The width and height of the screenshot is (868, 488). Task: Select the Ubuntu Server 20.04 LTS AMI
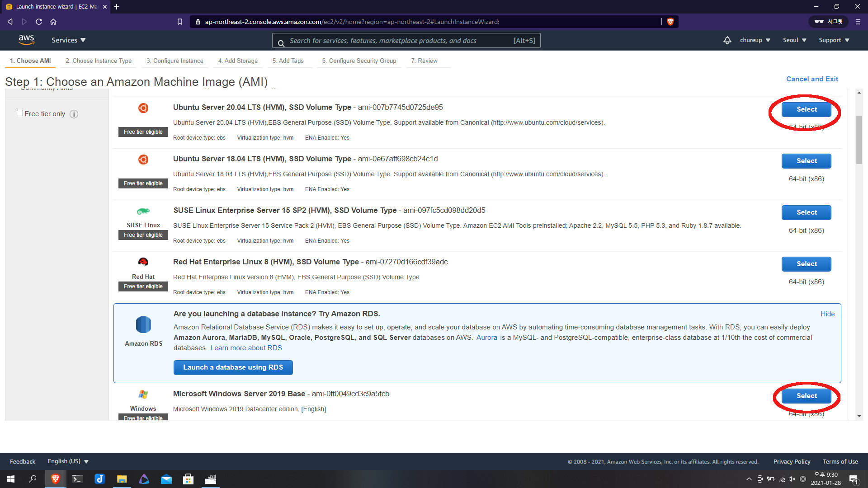tap(806, 109)
